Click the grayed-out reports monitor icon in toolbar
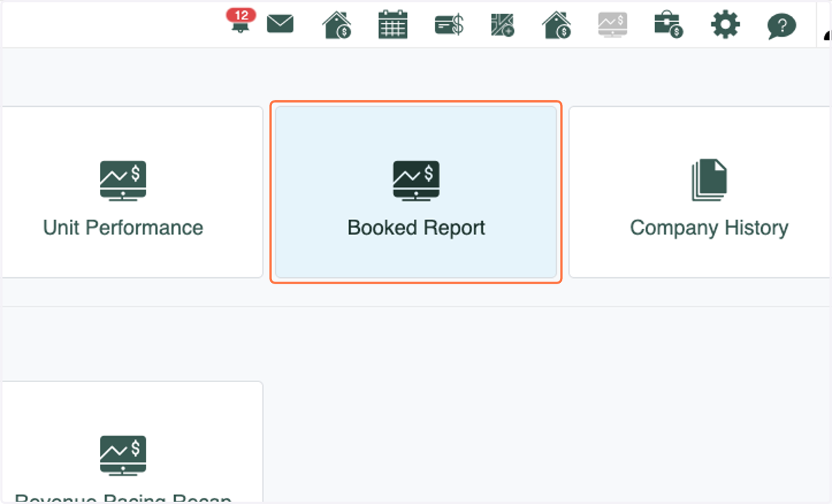This screenshot has width=832, height=504. 612,26
